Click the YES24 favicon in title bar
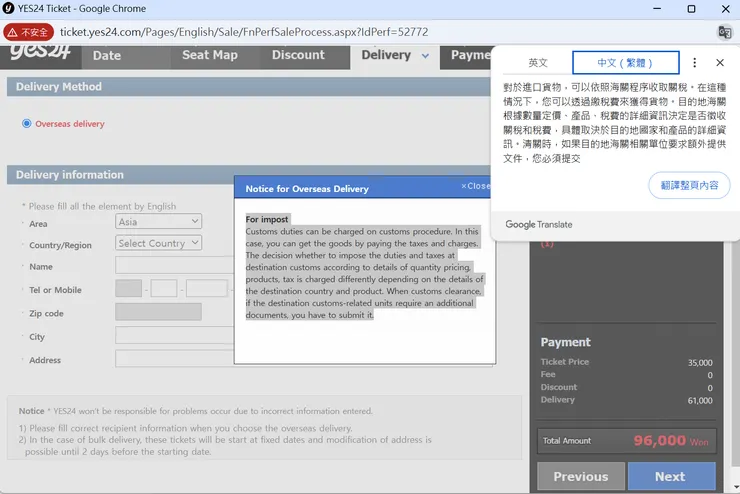The width and height of the screenshot is (740, 494). (8, 8)
